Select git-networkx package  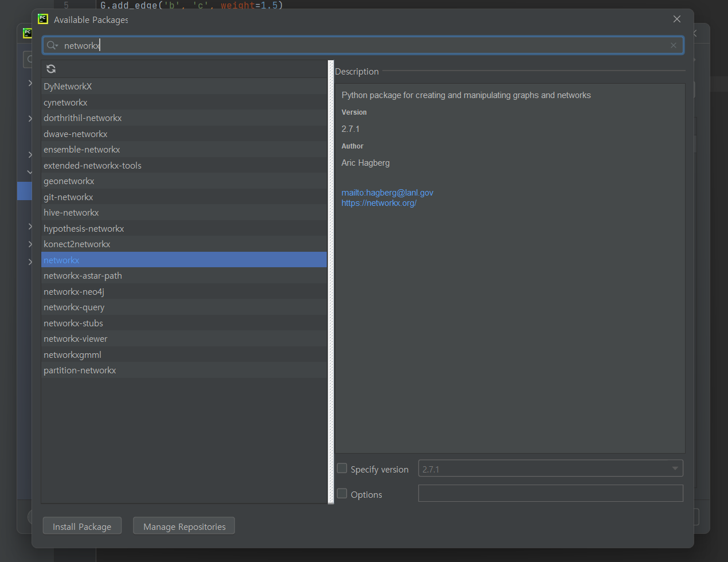(x=184, y=197)
